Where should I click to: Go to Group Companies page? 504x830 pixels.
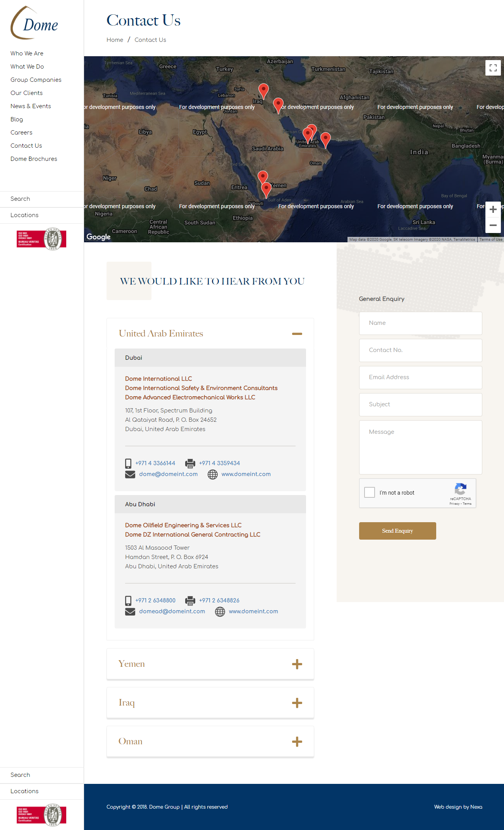click(x=36, y=80)
